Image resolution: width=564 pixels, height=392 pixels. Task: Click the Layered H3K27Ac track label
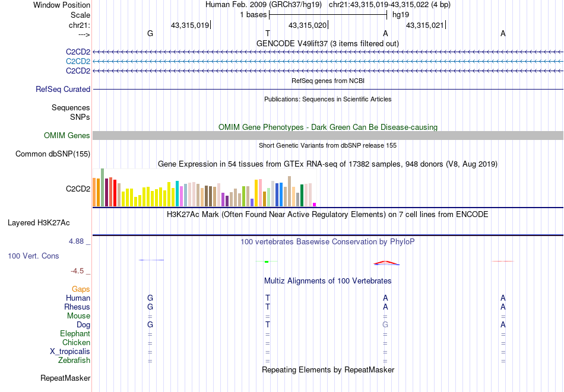[39, 223]
